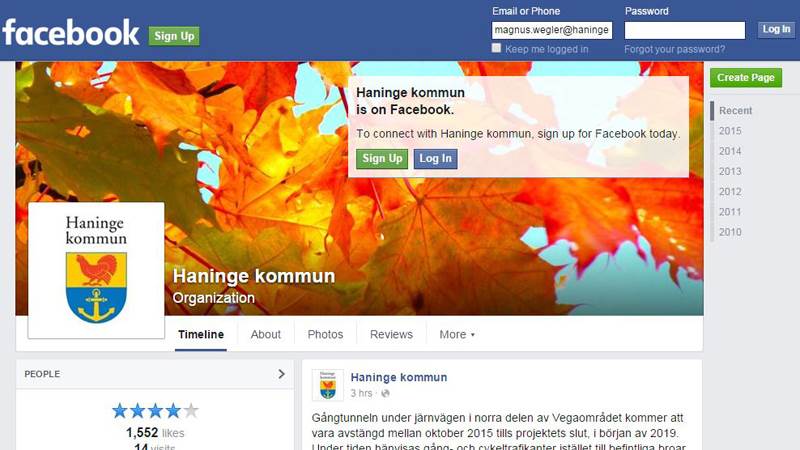Image resolution: width=800 pixels, height=450 pixels.
Task: Select the Reviews tab
Action: 391,335
